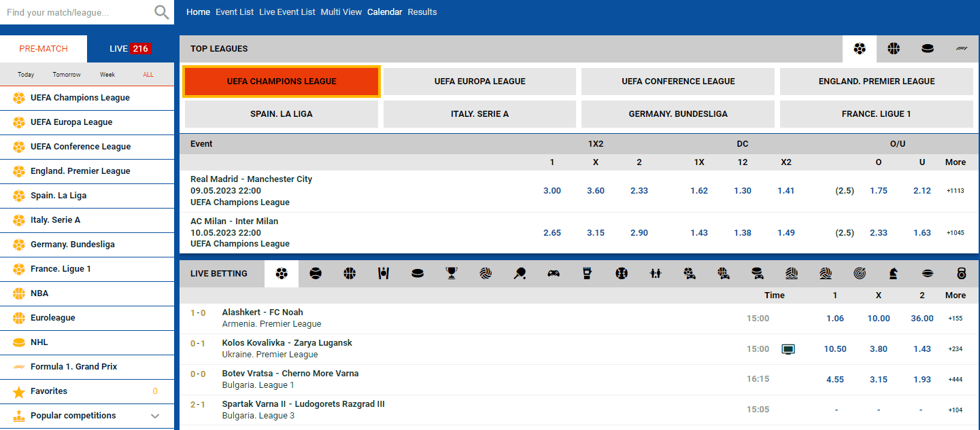Open Alashkert - FC Noah live match
This screenshot has height=430, width=980.
[x=263, y=312]
